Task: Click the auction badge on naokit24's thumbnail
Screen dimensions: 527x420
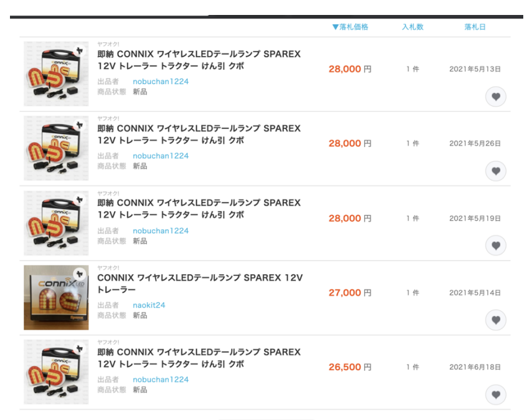Action: coord(79,274)
